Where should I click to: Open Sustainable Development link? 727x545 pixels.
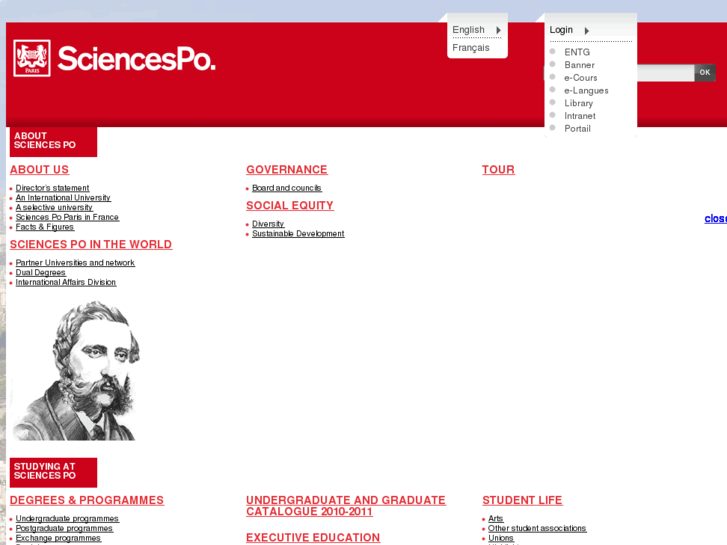pos(298,233)
